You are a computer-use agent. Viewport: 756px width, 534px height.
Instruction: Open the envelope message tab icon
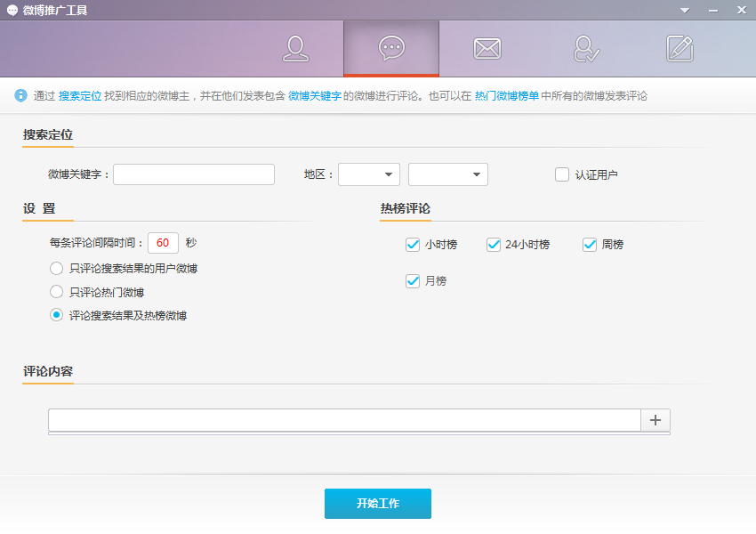click(x=487, y=49)
